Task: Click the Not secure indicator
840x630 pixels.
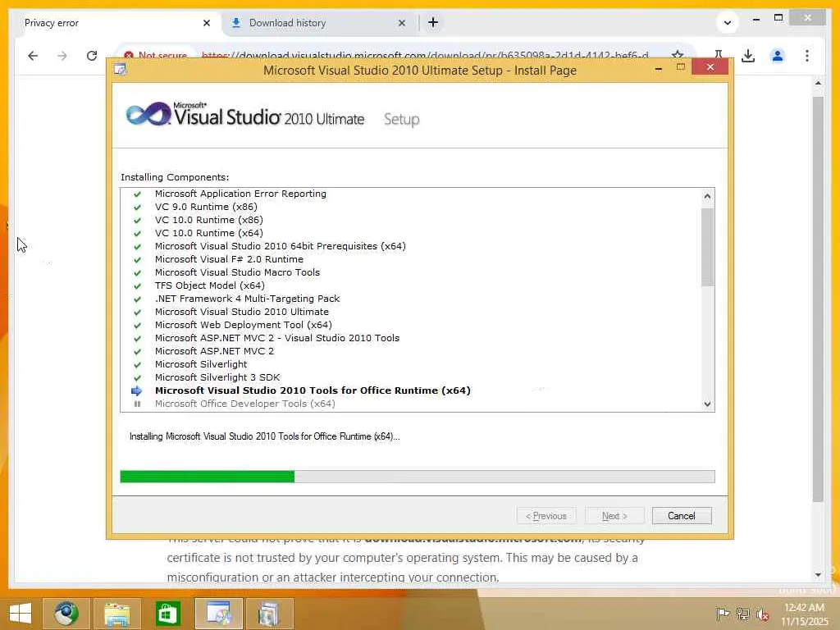Action: [155, 55]
